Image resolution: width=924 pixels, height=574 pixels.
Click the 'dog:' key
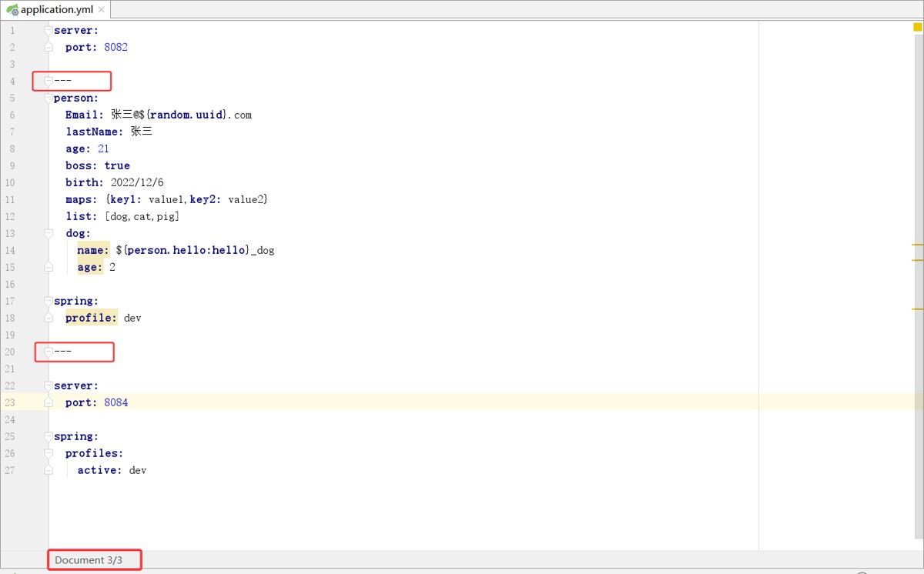click(x=78, y=233)
